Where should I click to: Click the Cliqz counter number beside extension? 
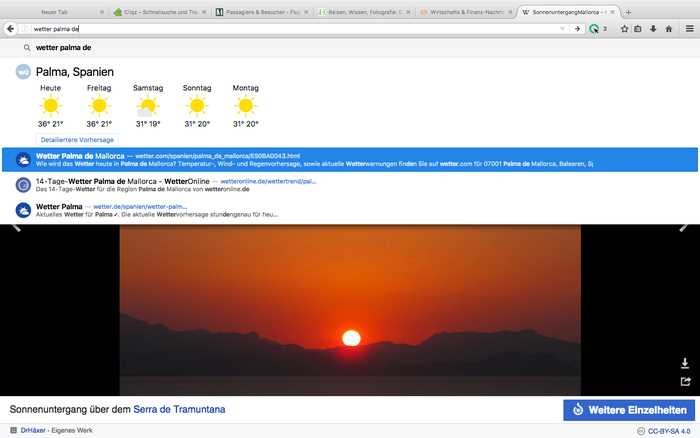click(605, 29)
